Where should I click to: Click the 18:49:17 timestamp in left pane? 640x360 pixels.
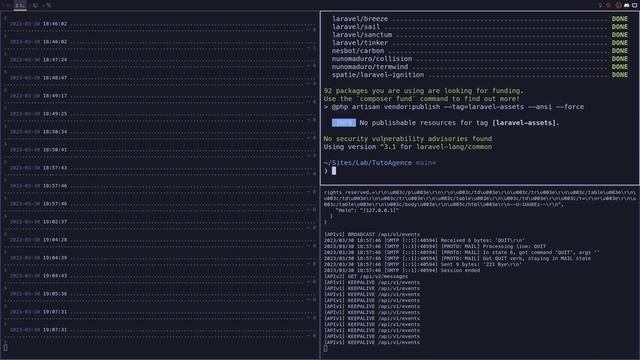click(x=55, y=96)
